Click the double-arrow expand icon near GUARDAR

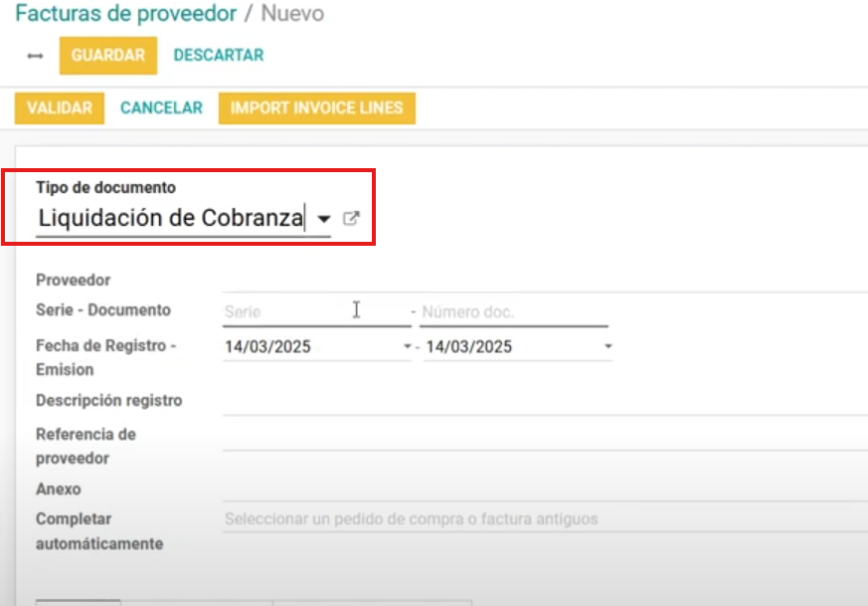33,56
